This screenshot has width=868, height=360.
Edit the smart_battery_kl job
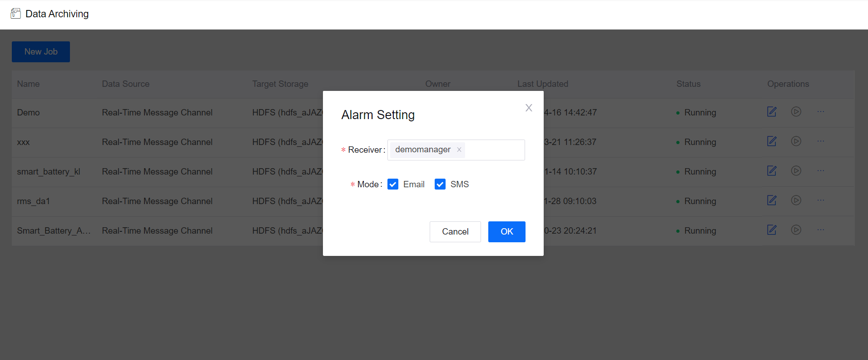[772, 171]
